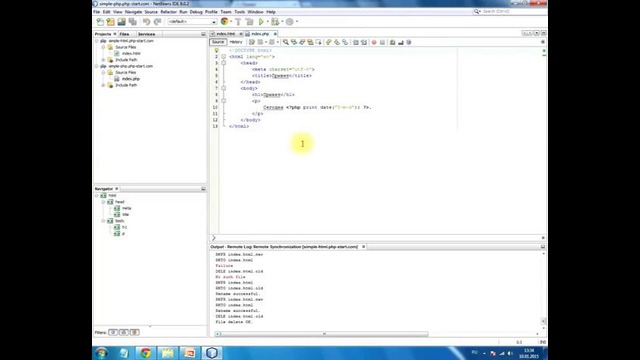The height and width of the screenshot is (360, 640).
Task: Run the project with green play icon
Action: pyautogui.click(x=261, y=22)
